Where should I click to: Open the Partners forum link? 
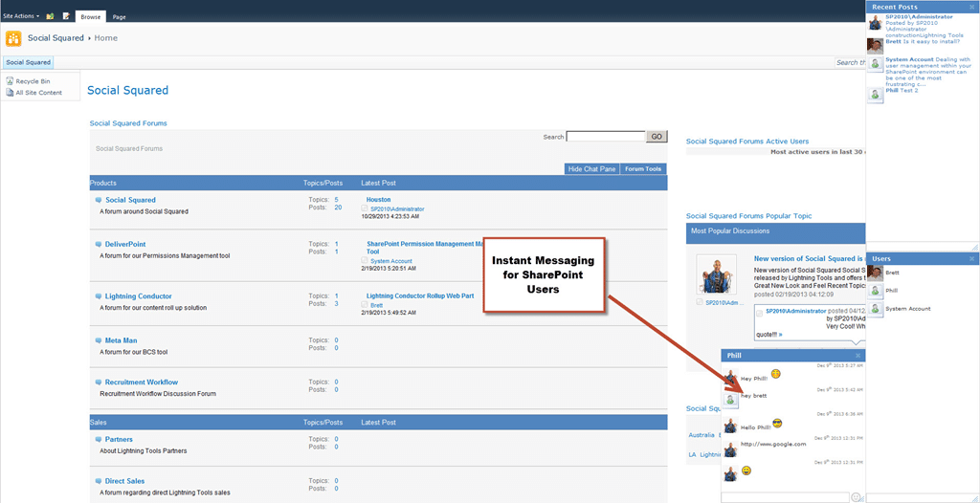pos(119,439)
